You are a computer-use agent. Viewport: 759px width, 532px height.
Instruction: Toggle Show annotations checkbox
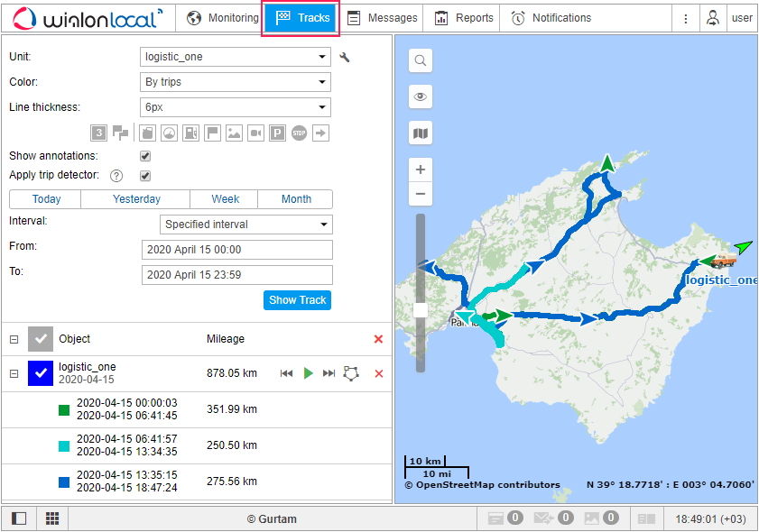(145, 156)
